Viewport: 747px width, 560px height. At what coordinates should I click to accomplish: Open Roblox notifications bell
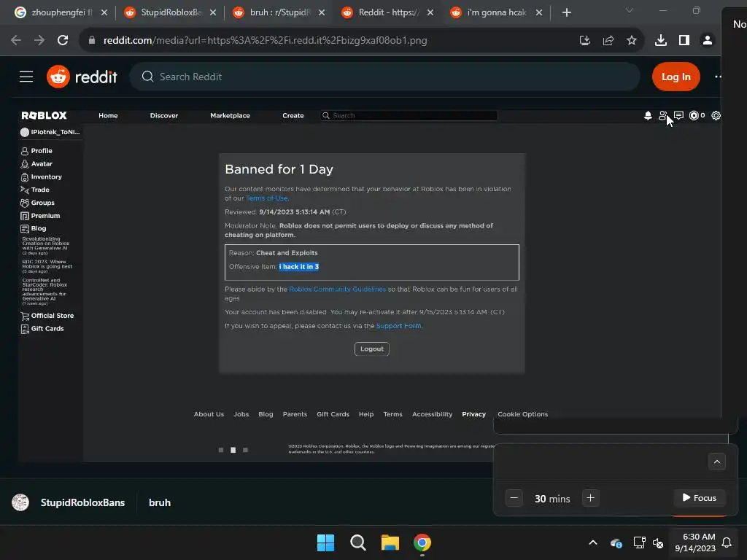[x=648, y=115]
